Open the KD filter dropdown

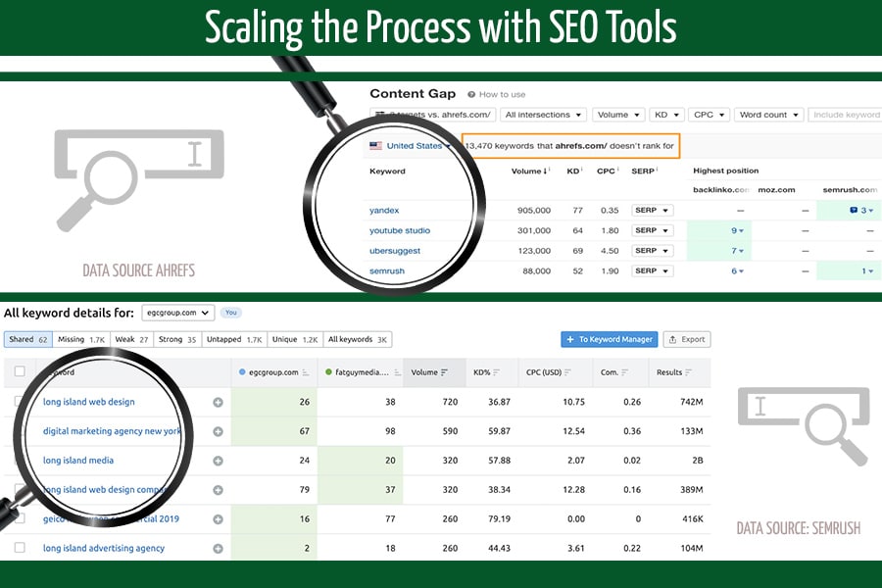click(x=666, y=115)
